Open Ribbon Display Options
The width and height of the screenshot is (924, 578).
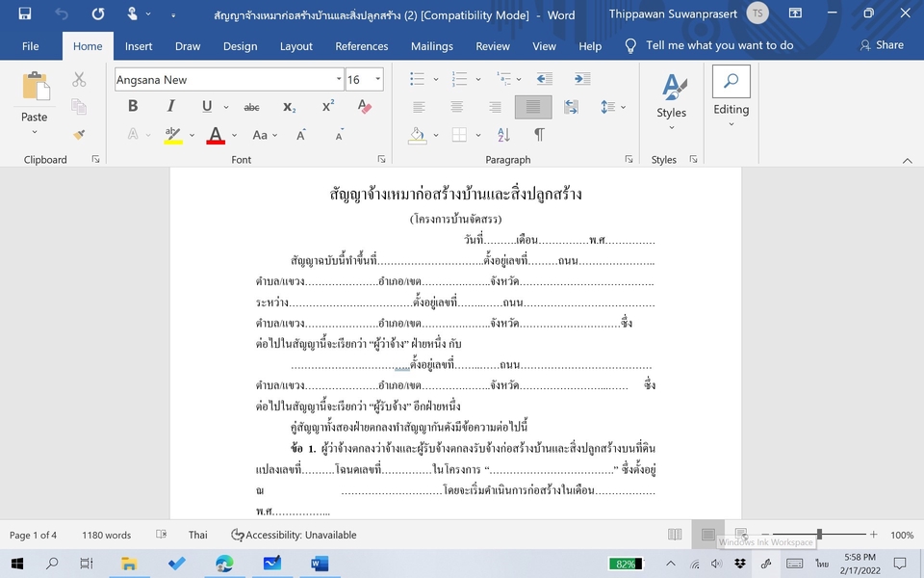tap(795, 13)
